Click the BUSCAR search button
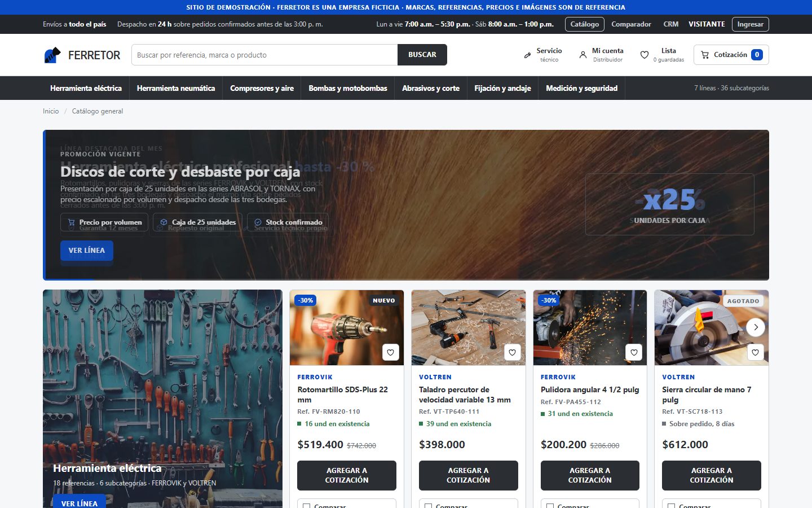The image size is (812, 508). [x=422, y=55]
